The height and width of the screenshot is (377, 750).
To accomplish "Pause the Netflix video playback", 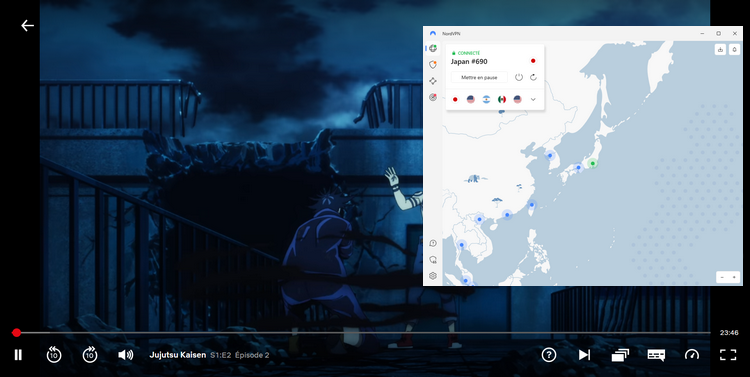I will pyautogui.click(x=18, y=355).
